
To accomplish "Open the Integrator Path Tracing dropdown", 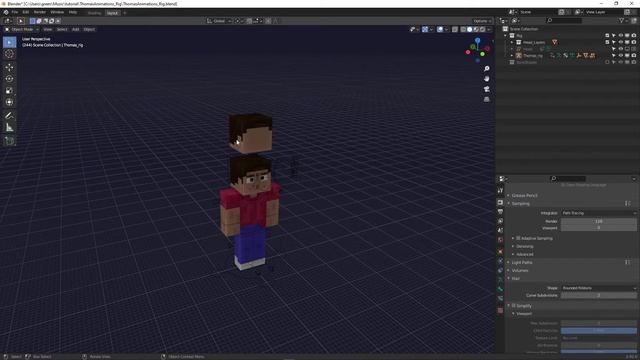I will (598, 213).
